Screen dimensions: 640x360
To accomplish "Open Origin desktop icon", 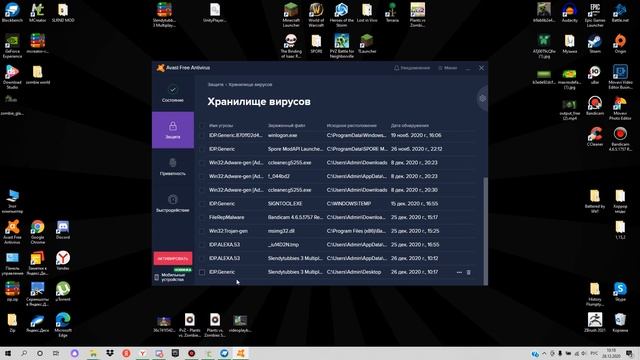I will pyautogui.click(x=620, y=44).
